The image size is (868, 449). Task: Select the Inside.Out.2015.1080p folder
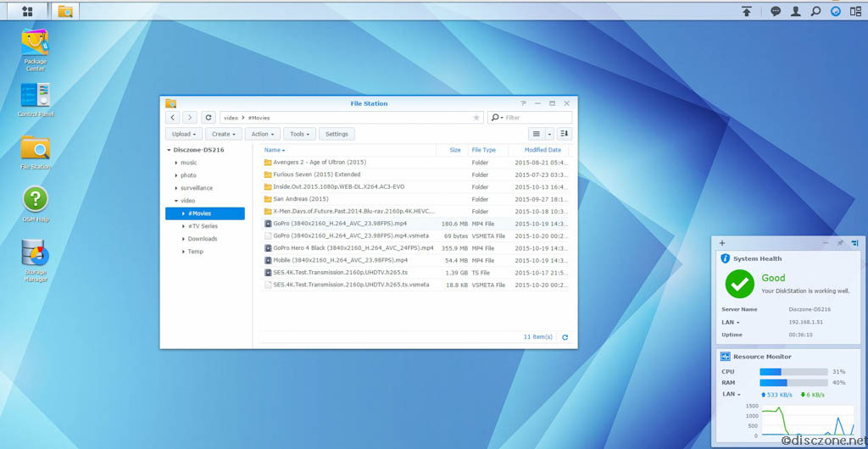point(415,187)
